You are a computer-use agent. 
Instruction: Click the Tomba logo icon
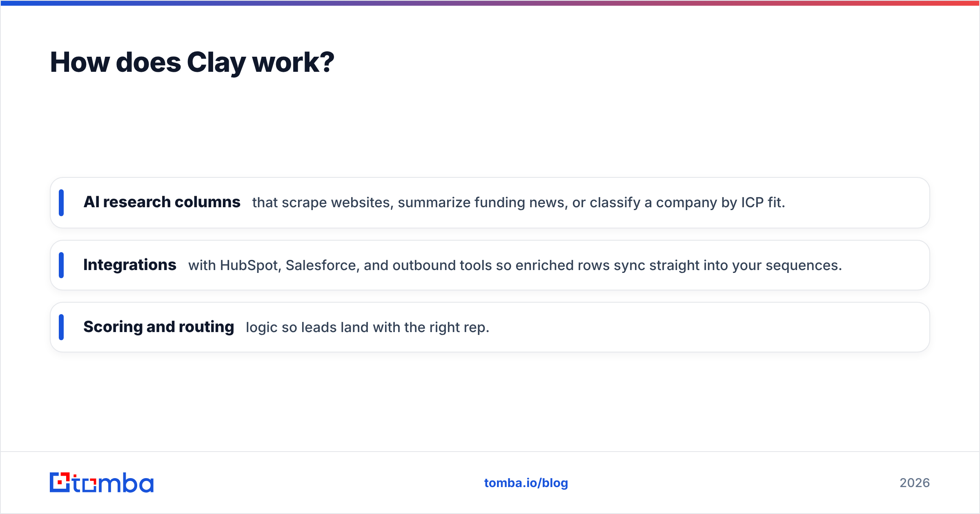[x=60, y=483]
